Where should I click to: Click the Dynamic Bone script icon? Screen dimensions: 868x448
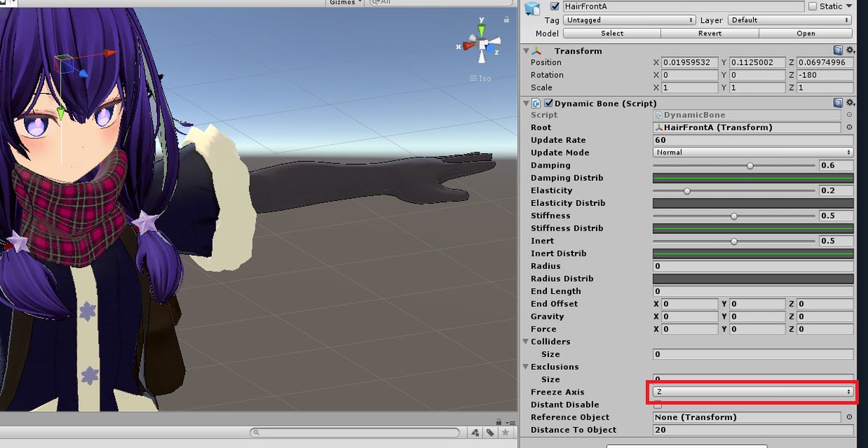(537, 103)
